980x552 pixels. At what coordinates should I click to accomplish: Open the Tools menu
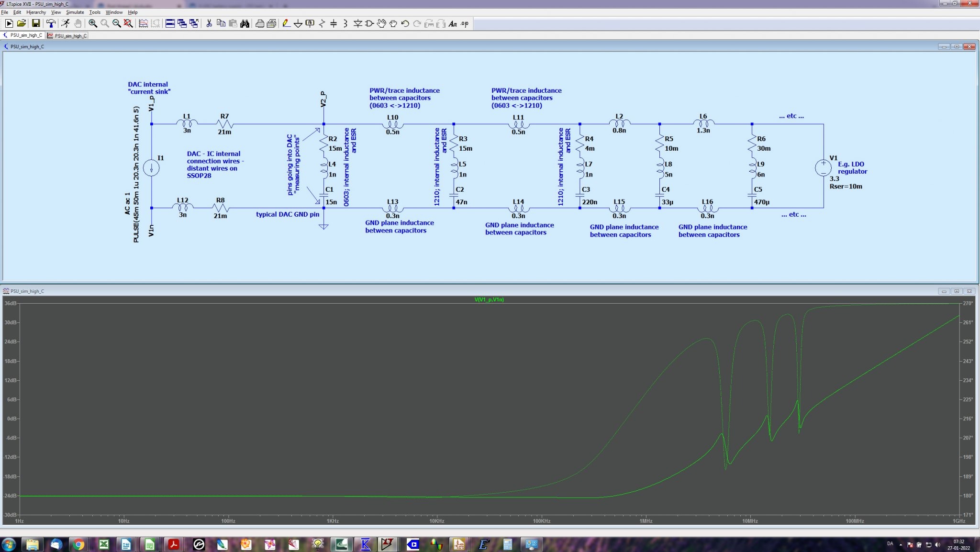click(95, 12)
